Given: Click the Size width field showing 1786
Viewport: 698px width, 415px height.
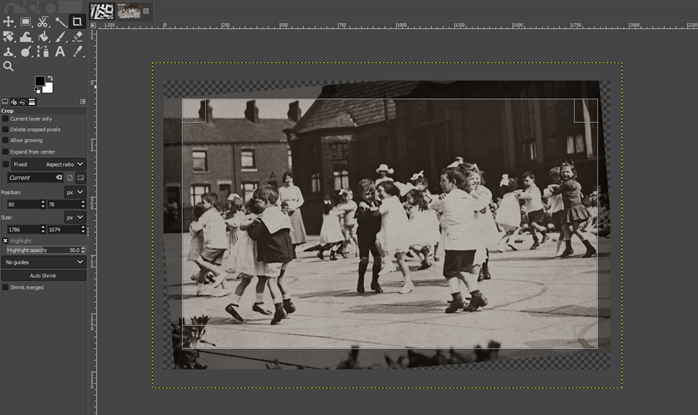Looking at the screenshot, I should [23, 230].
